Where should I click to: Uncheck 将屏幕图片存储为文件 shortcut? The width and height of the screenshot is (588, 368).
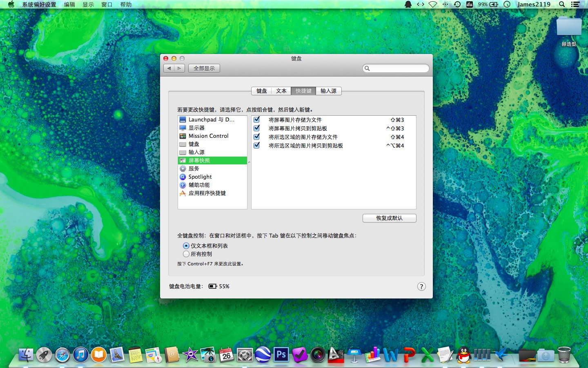[x=256, y=119]
